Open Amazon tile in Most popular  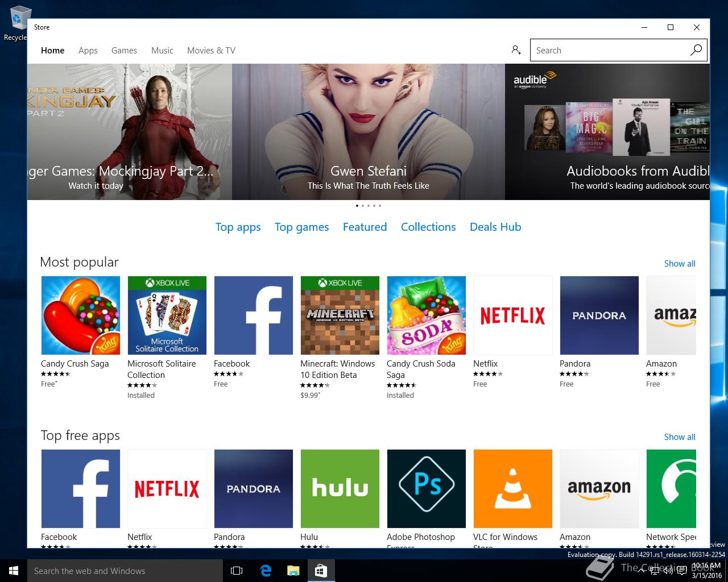(671, 315)
